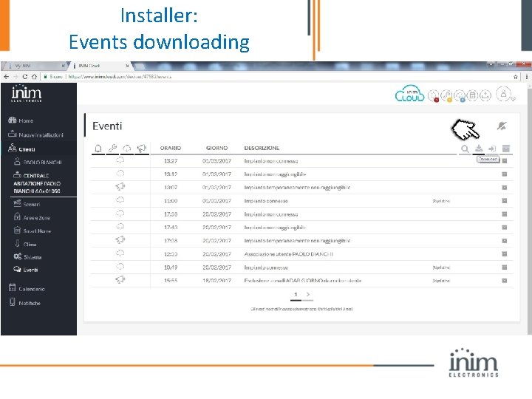Screen dimensions: 532x399
Task: Tick the checkbox for the 13:12 event
Action: (x=505, y=174)
